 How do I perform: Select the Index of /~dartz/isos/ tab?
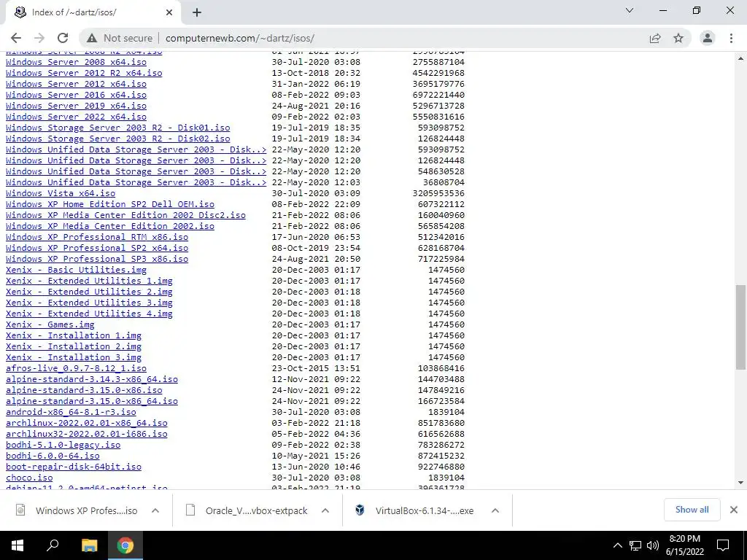(x=93, y=12)
